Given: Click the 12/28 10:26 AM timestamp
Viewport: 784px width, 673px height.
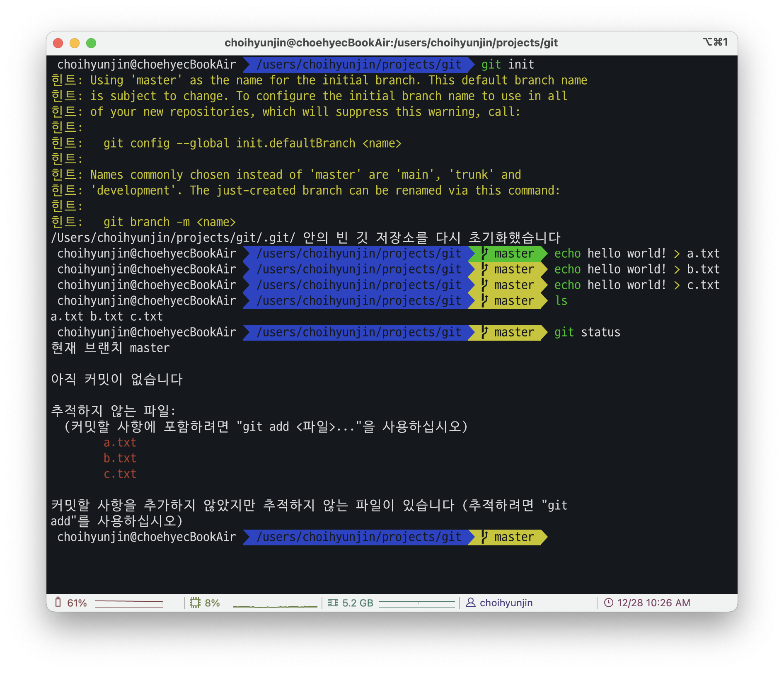Looking at the screenshot, I should tap(653, 603).
